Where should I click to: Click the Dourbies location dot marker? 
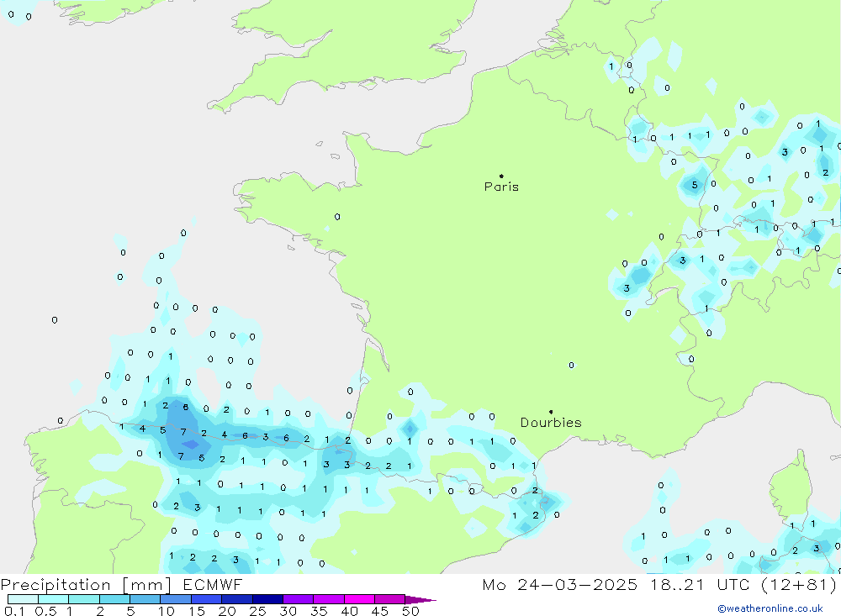pos(551,412)
